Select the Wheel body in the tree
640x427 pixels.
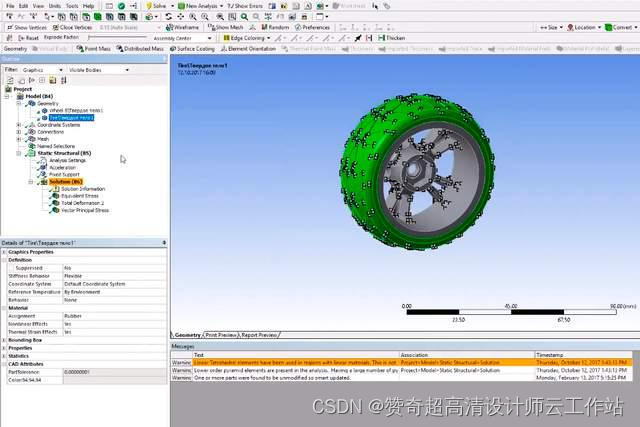pos(76,111)
